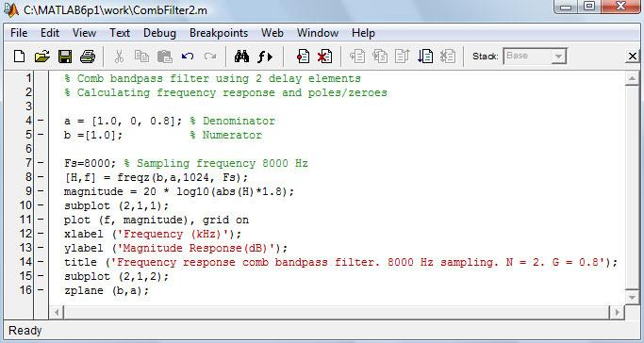Image resolution: width=644 pixels, height=343 pixels.
Task: Print the file with the printer icon
Action: point(88,57)
